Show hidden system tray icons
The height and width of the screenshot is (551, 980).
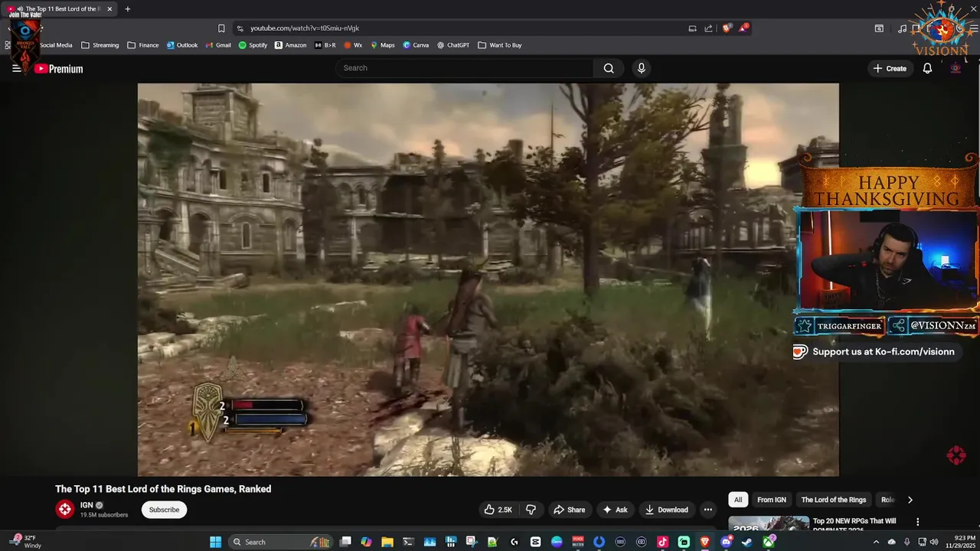(x=876, y=542)
